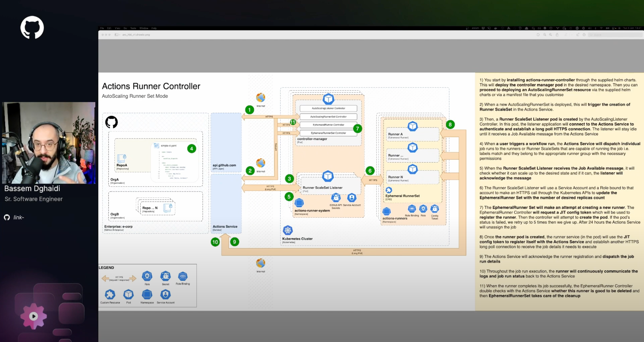Show the Markup toolbar icon

point(584,35)
